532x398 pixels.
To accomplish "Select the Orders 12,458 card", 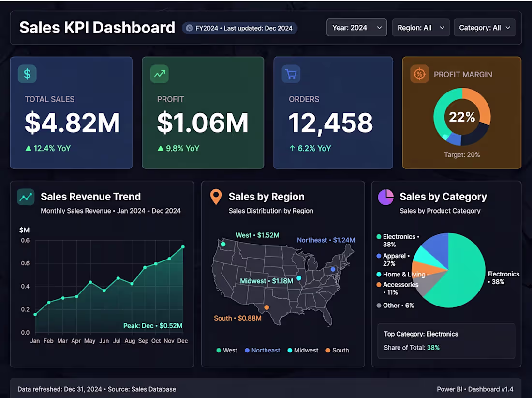I will (333, 113).
